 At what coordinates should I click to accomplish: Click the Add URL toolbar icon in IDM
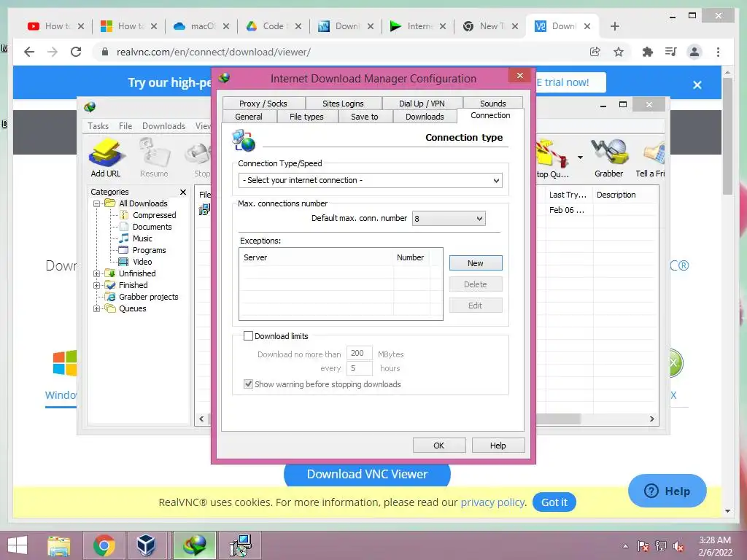[x=106, y=157]
